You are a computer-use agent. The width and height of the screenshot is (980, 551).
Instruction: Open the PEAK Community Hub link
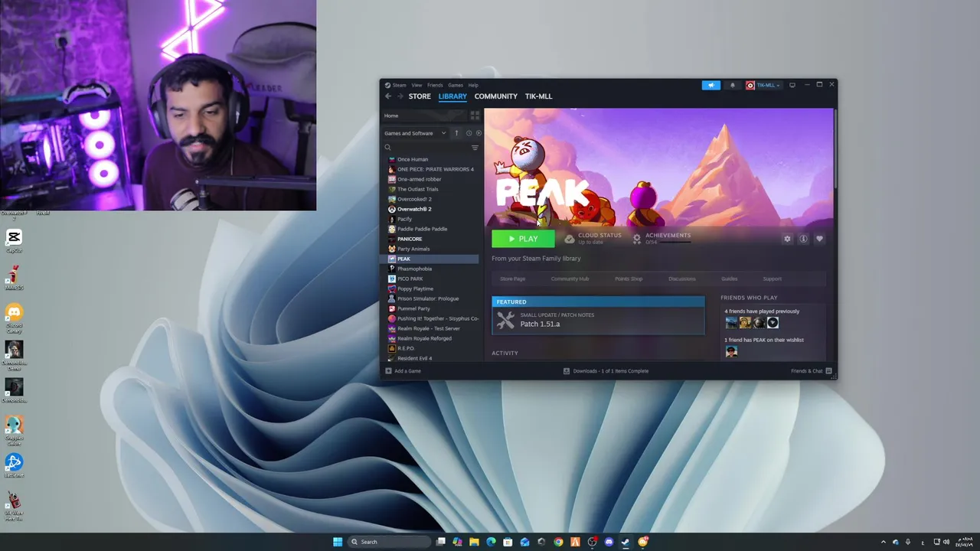pos(570,279)
